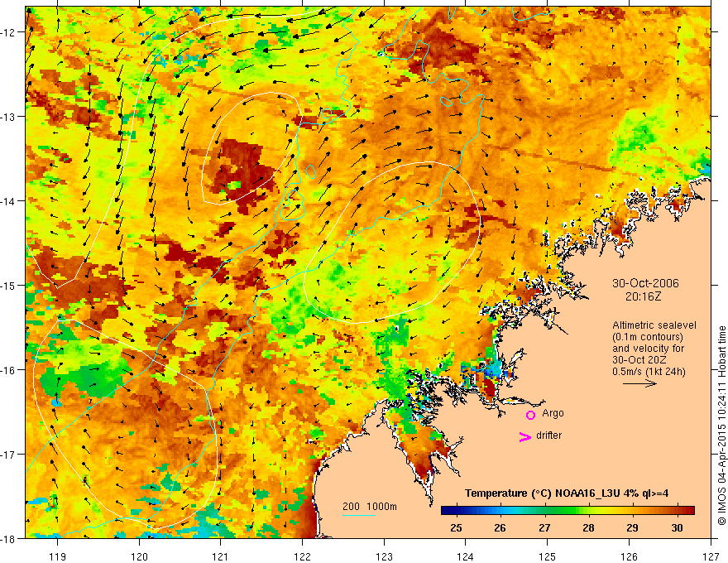Viewport: 728px width, 563px height.
Task: Click the 'and velocity for' caption line
Action: coord(648,349)
